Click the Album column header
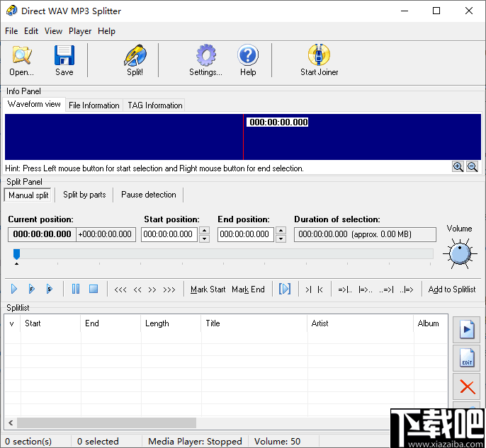Image resolution: width=486 pixels, height=448 pixels. click(x=431, y=323)
